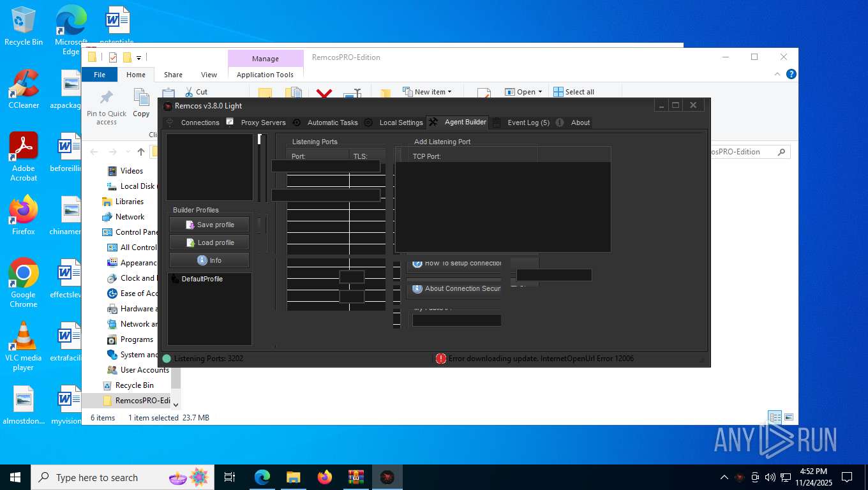Open About Connection Security info
Screen dimensions: 868x490
[454, 288]
